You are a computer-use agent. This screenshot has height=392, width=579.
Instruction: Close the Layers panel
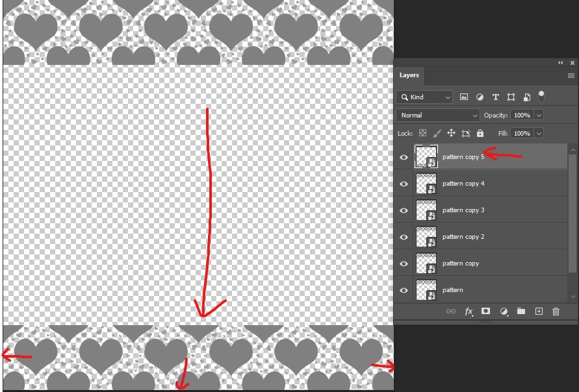(x=573, y=63)
